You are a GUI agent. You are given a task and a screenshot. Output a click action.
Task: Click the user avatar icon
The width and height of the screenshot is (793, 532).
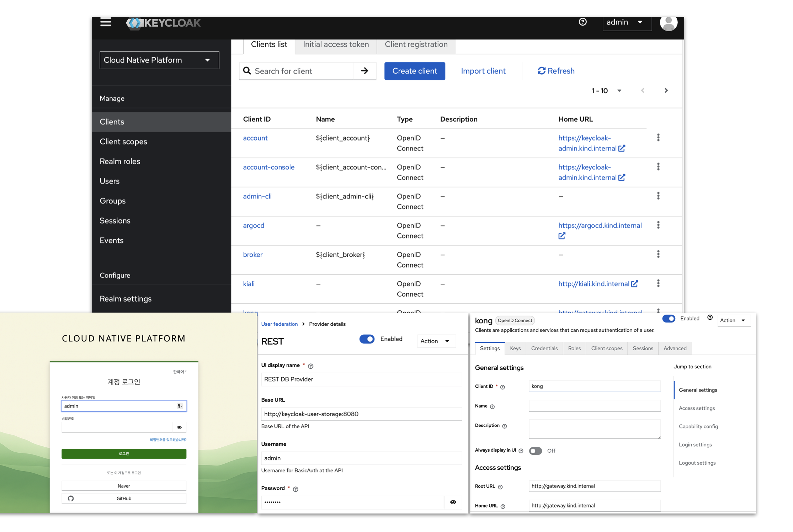(x=668, y=23)
